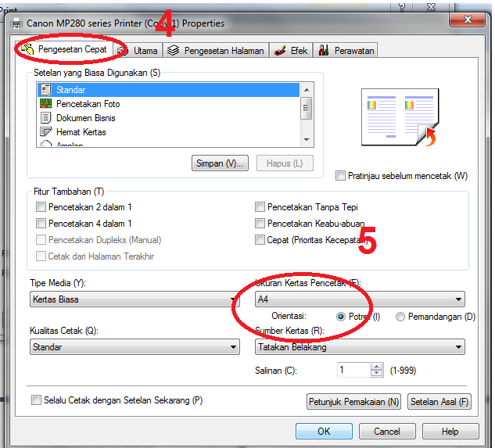Select the Pemandangan orientation radio button

click(400, 317)
